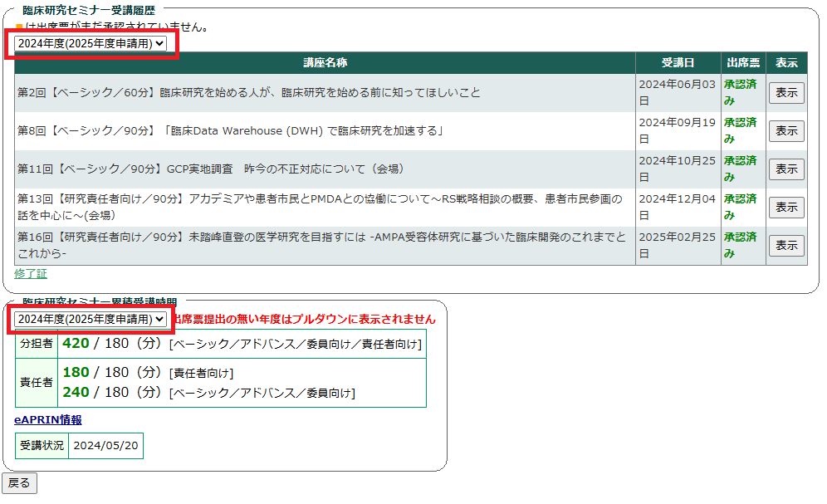Viewport: 827px width, 504px height.
Task: Click the 受講日 column header
Action: [x=678, y=63]
